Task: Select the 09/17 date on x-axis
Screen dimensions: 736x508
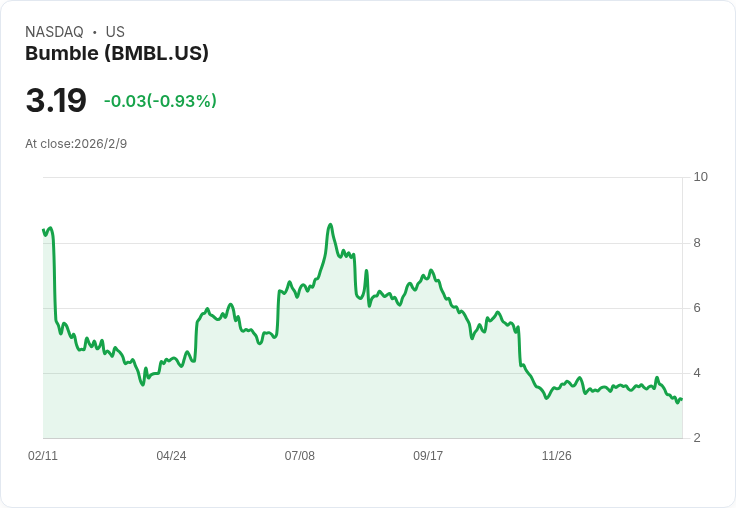Action: (428, 456)
